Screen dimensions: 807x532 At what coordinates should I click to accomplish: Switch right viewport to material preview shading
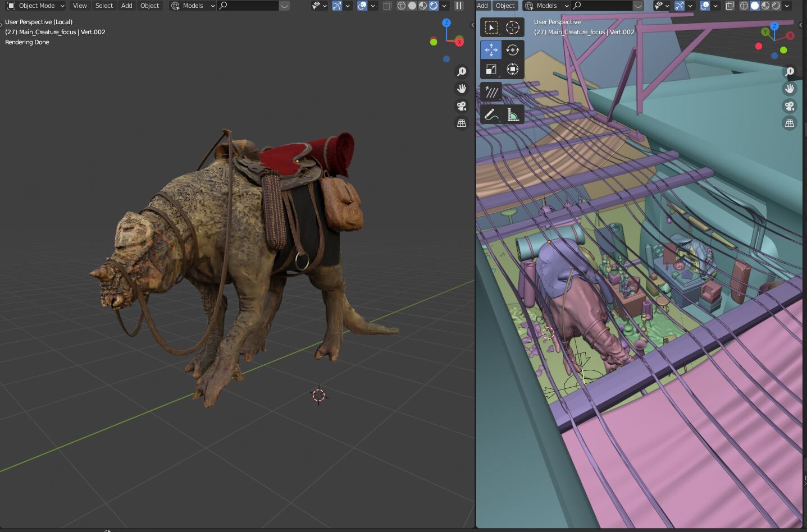click(x=765, y=6)
